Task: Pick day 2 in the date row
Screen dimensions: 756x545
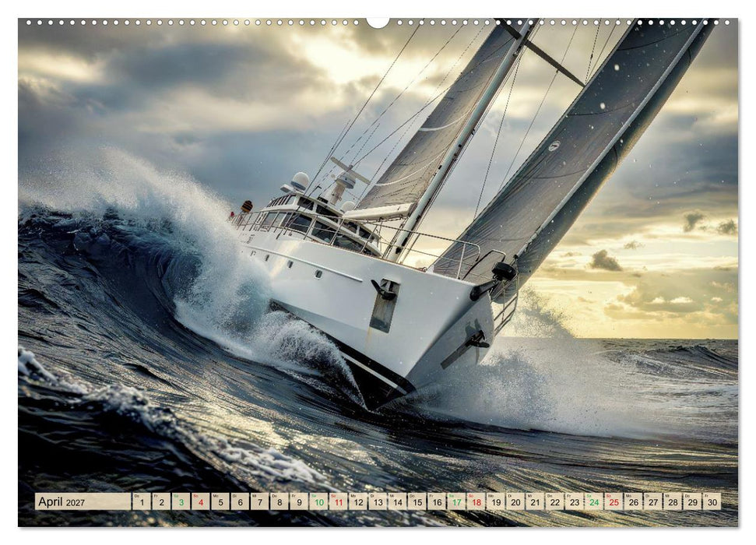Action: click(x=161, y=501)
